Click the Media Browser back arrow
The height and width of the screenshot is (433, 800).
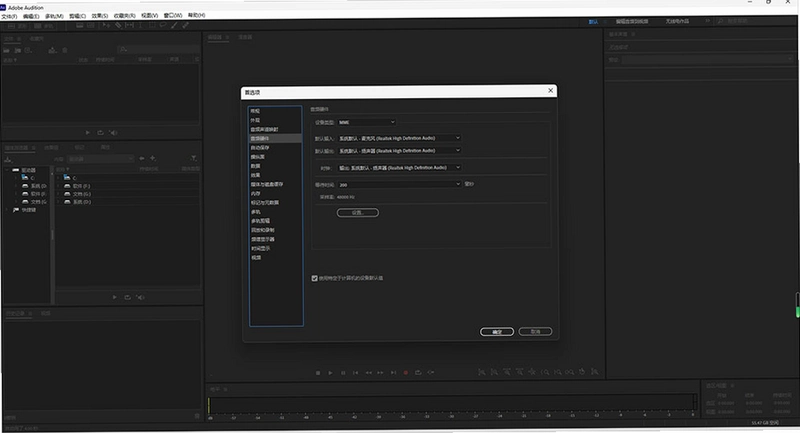(x=142, y=158)
